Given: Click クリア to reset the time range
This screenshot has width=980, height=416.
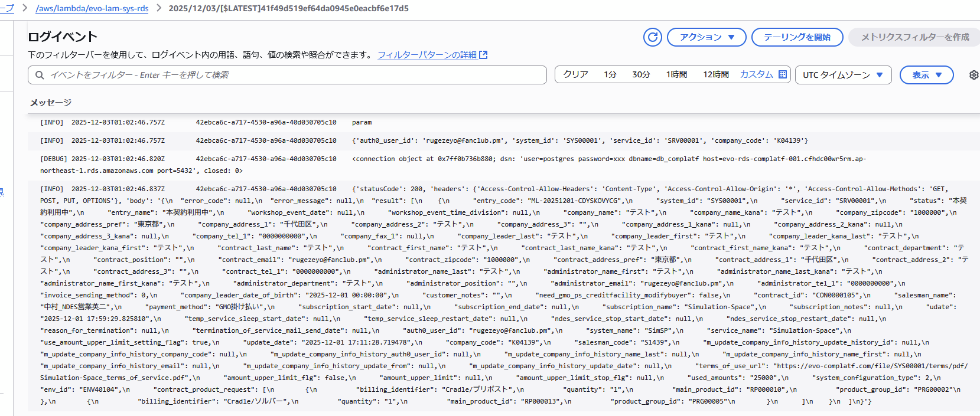Looking at the screenshot, I should click(575, 74).
